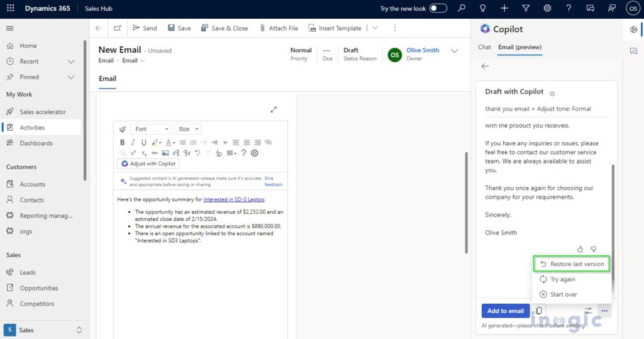
Task: Set right-to-left text direction
Action: point(187,153)
